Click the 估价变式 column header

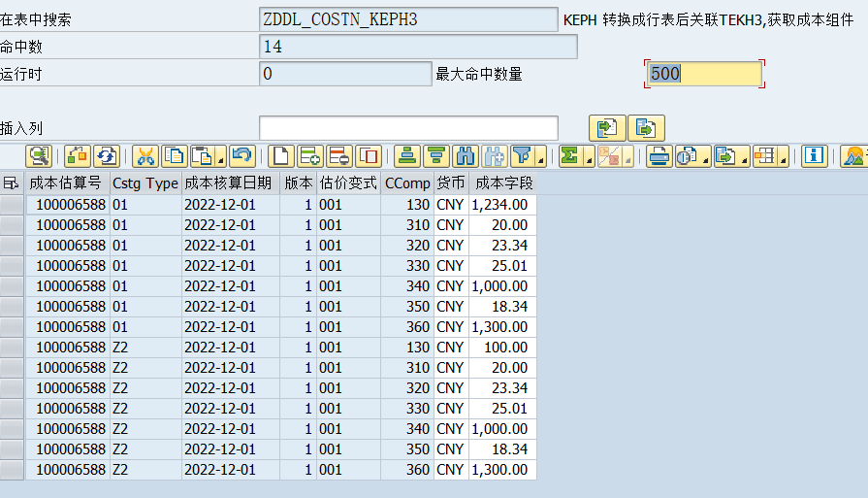click(x=348, y=183)
